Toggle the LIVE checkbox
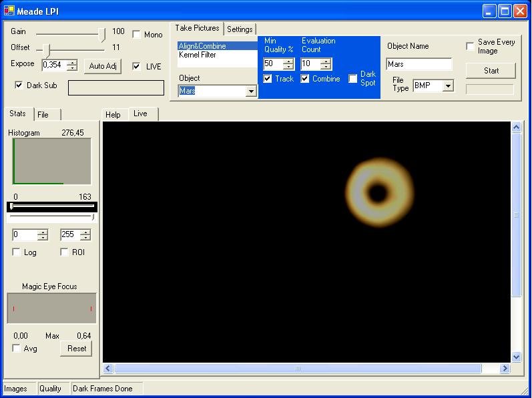532x398 pixels. coord(137,66)
